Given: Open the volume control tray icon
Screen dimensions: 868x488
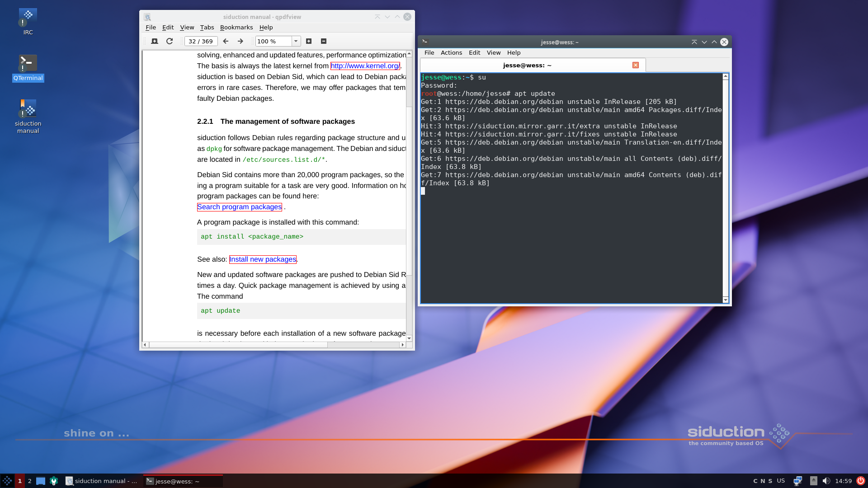Looking at the screenshot, I should click(x=826, y=481).
